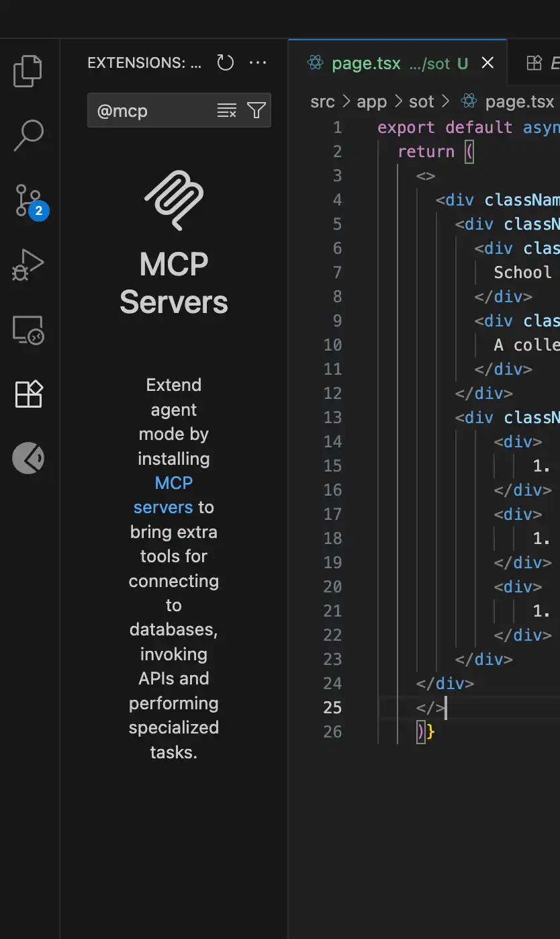The height and width of the screenshot is (939, 560).
Task: Click the 'MCP Servers' heading
Action: [x=174, y=283]
